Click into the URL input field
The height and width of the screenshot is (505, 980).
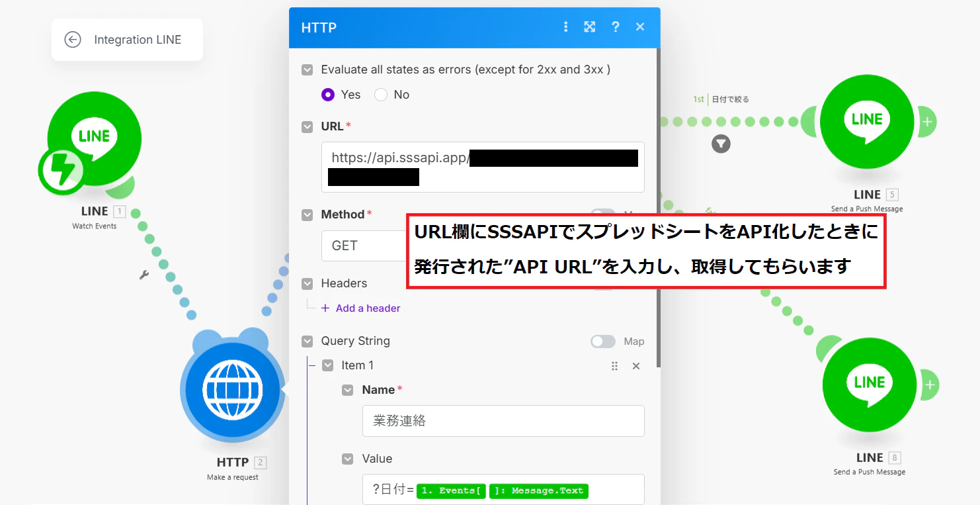[x=483, y=167]
